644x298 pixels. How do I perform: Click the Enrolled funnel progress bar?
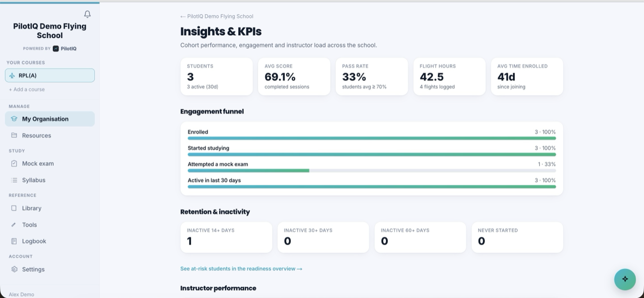(x=372, y=138)
